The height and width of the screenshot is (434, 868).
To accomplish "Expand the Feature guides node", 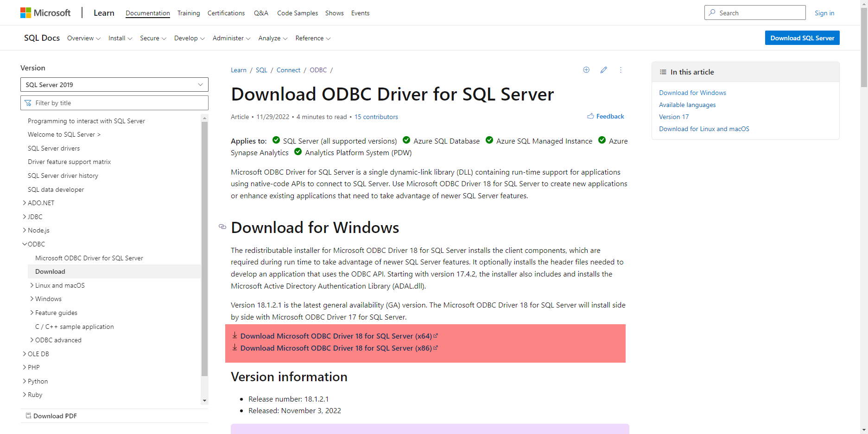I will 32,313.
